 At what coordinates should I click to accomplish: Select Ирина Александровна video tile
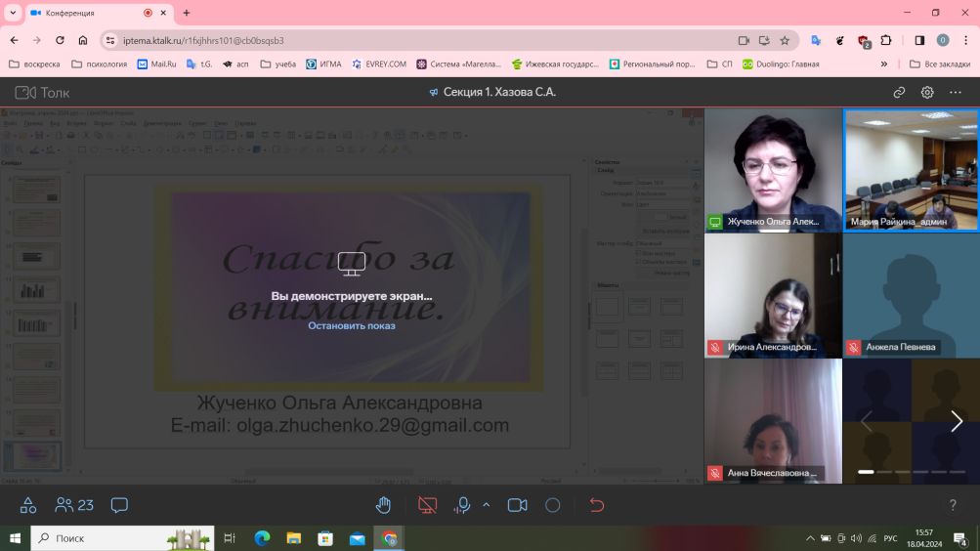pyautogui.click(x=773, y=295)
